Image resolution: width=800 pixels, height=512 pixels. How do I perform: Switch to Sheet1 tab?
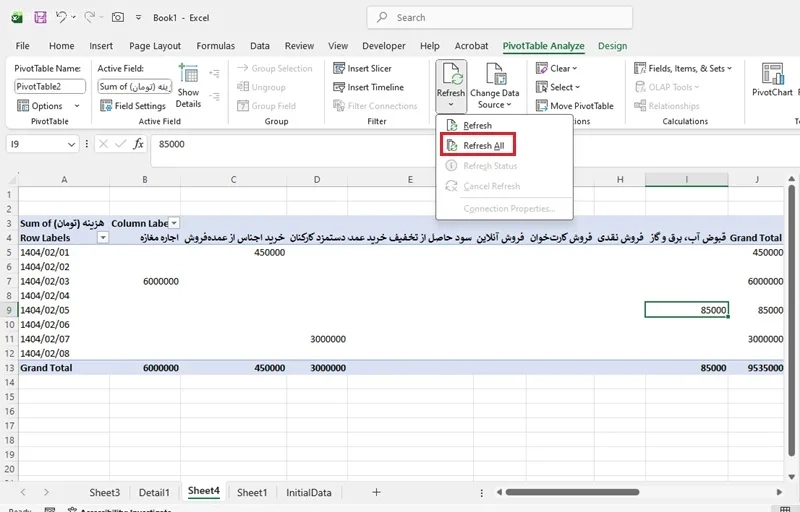[252, 493]
